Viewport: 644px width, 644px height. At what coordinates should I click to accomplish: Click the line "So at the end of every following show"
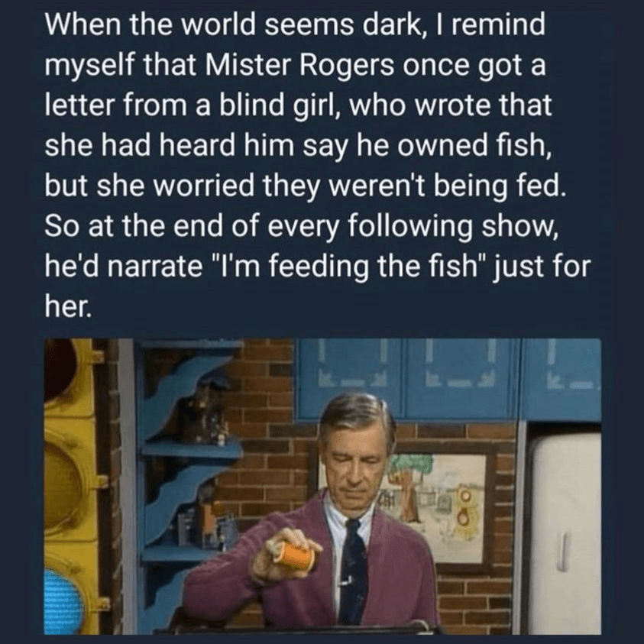pos(302,226)
